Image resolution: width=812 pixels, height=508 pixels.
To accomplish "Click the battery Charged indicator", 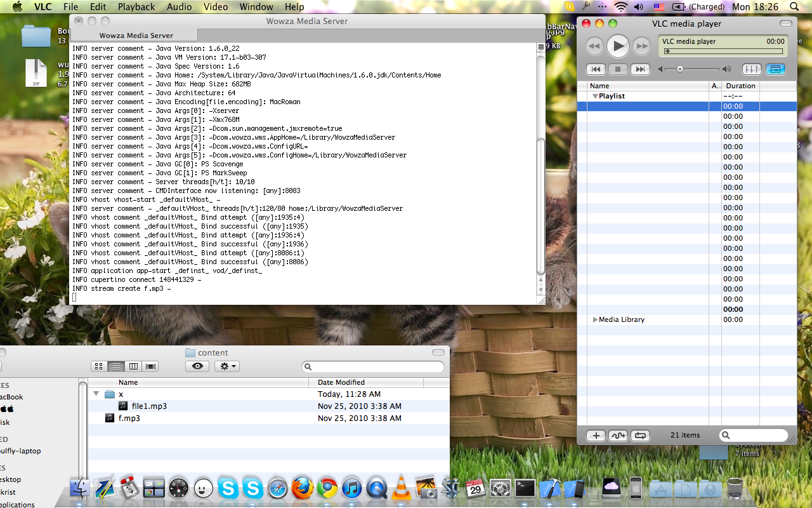I will coord(698,7).
